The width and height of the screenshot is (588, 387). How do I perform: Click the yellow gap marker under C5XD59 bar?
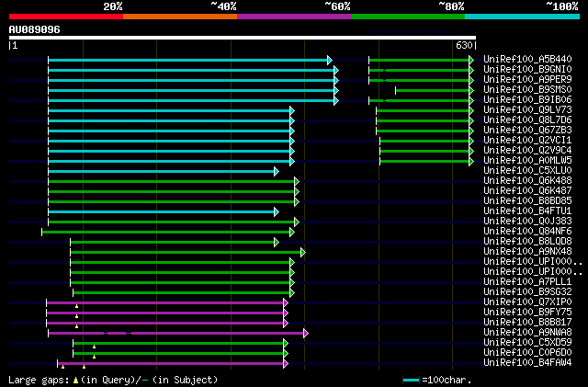(94, 347)
